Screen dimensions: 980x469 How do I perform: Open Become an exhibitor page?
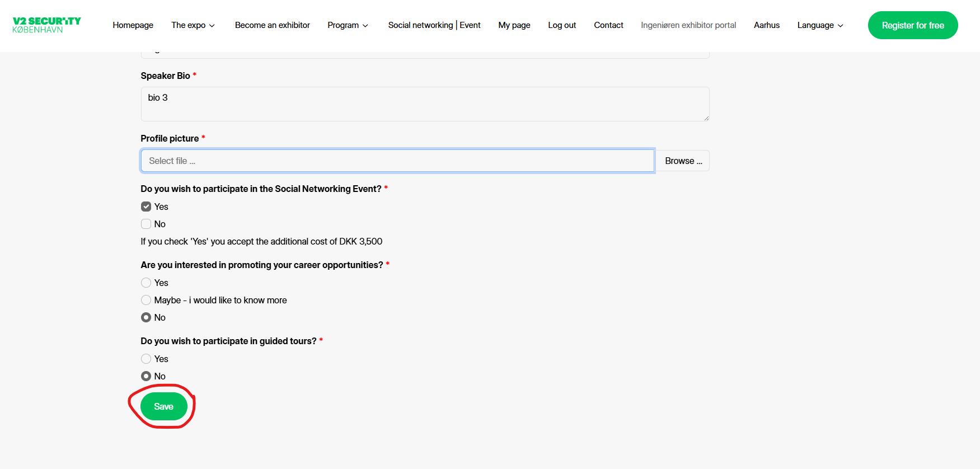point(272,25)
